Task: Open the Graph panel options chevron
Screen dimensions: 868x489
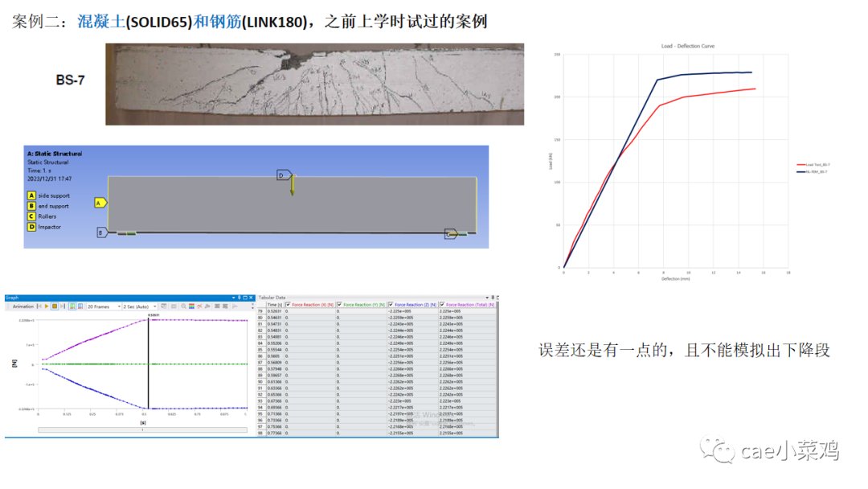Action: tap(234, 298)
